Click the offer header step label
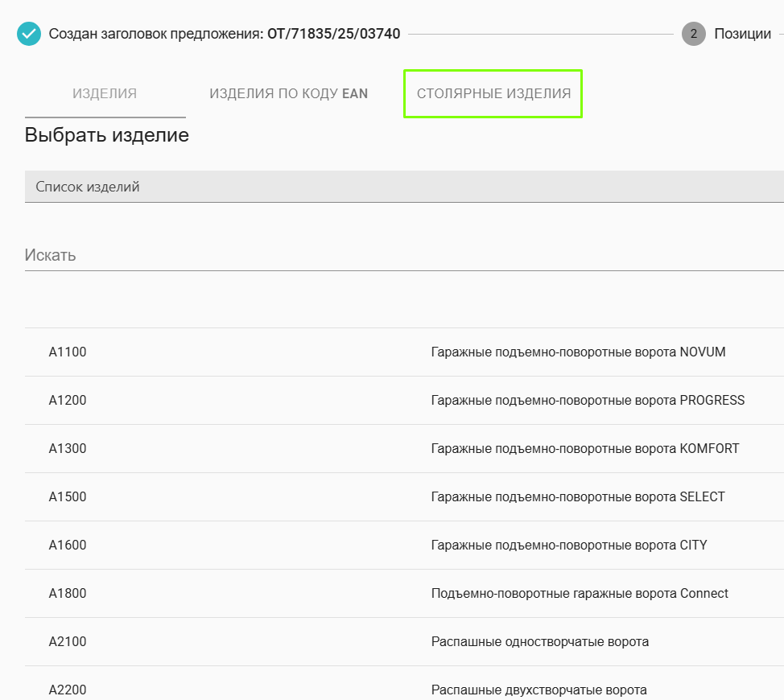The height and width of the screenshot is (700, 784). point(225,35)
